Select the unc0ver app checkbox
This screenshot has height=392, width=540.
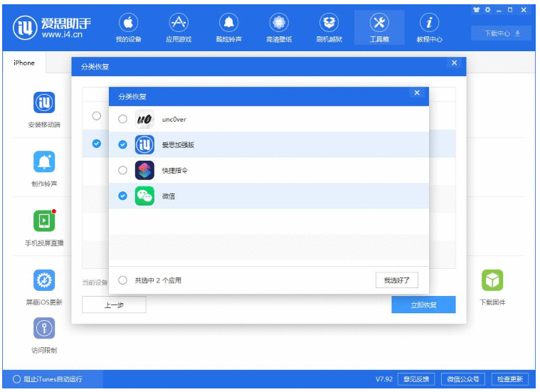click(x=123, y=120)
